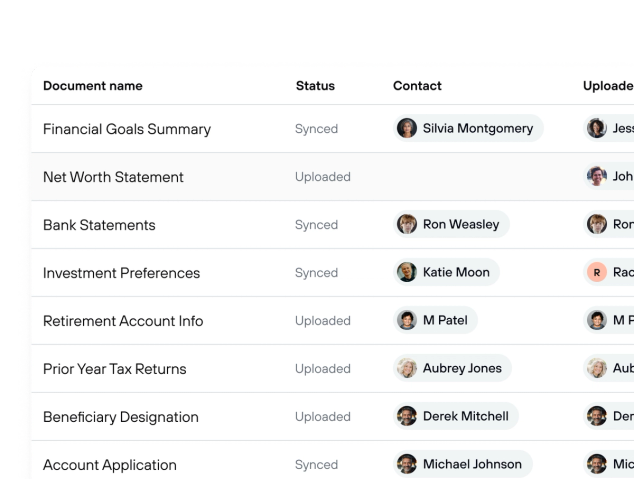Open the Financial Goals Summary document

click(x=127, y=129)
